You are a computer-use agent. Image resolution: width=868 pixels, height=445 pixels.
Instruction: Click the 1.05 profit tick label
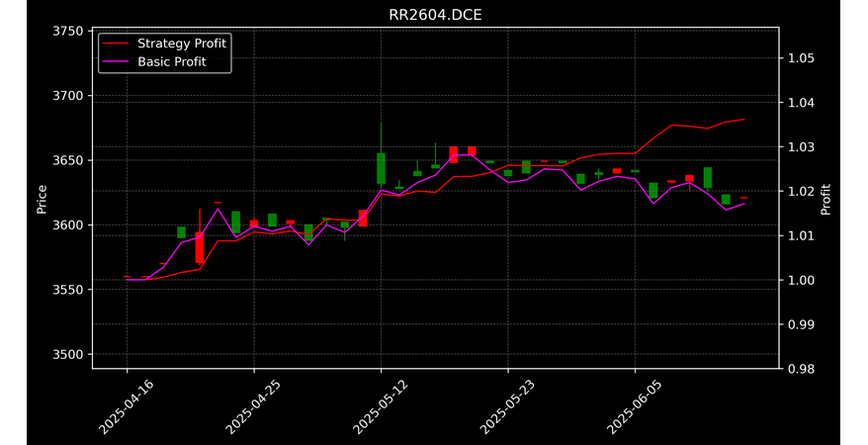pyautogui.click(x=801, y=58)
